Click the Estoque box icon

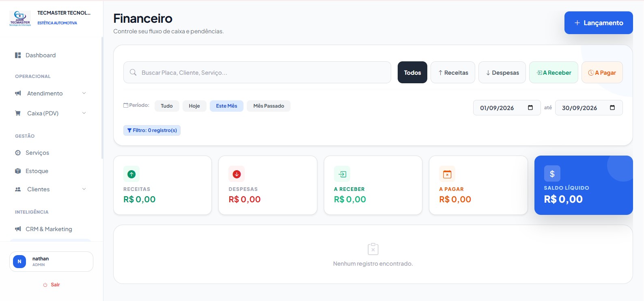pyautogui.click(x=18, y=171)
